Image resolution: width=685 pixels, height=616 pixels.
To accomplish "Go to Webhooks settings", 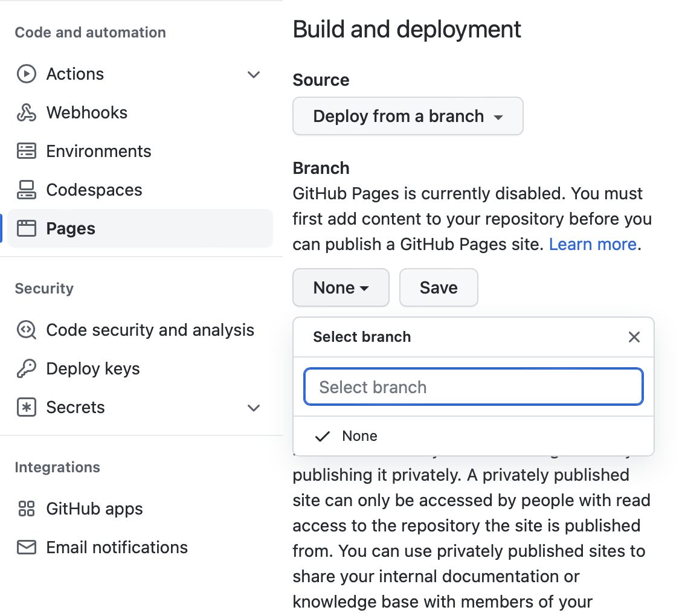I will point(140,113).
